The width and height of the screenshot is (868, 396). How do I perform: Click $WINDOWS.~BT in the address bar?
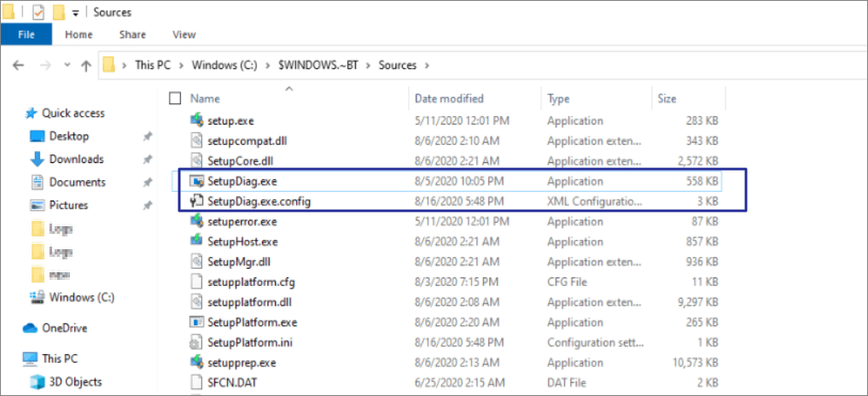pos(317,66)
